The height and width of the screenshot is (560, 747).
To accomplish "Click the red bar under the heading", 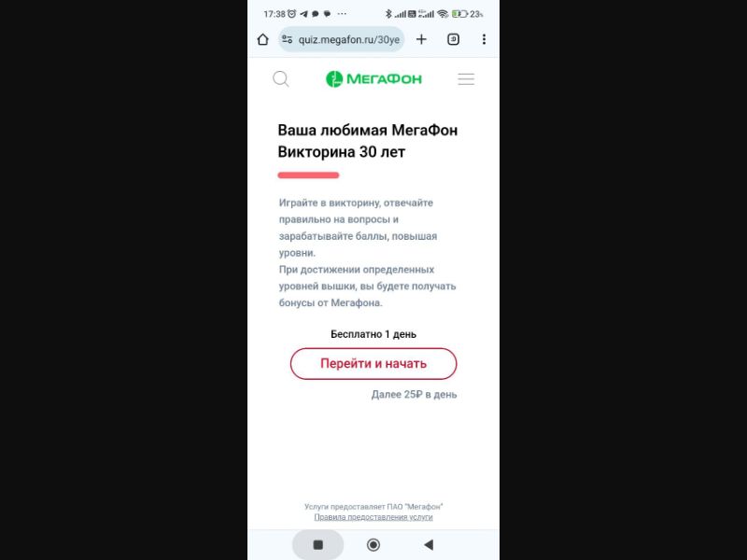I will pos(308,175).
